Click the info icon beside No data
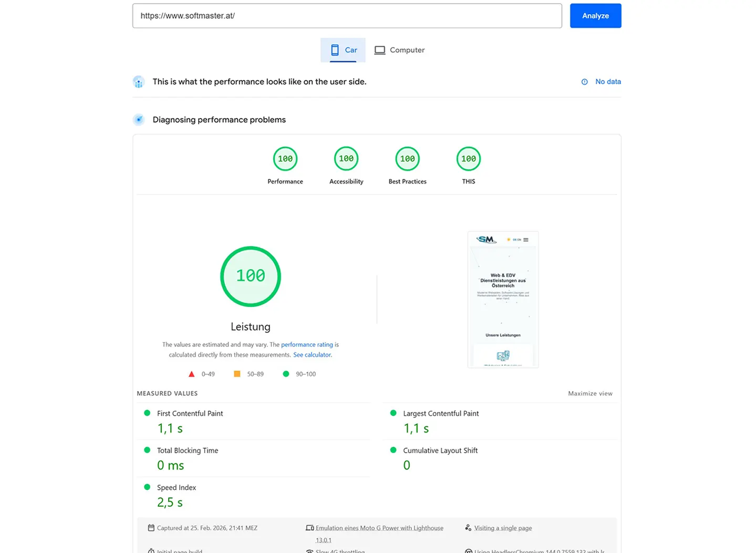Image resolution: width=756 pixels, height=553 pixels. pyautogui.click(x=584, y=81)
